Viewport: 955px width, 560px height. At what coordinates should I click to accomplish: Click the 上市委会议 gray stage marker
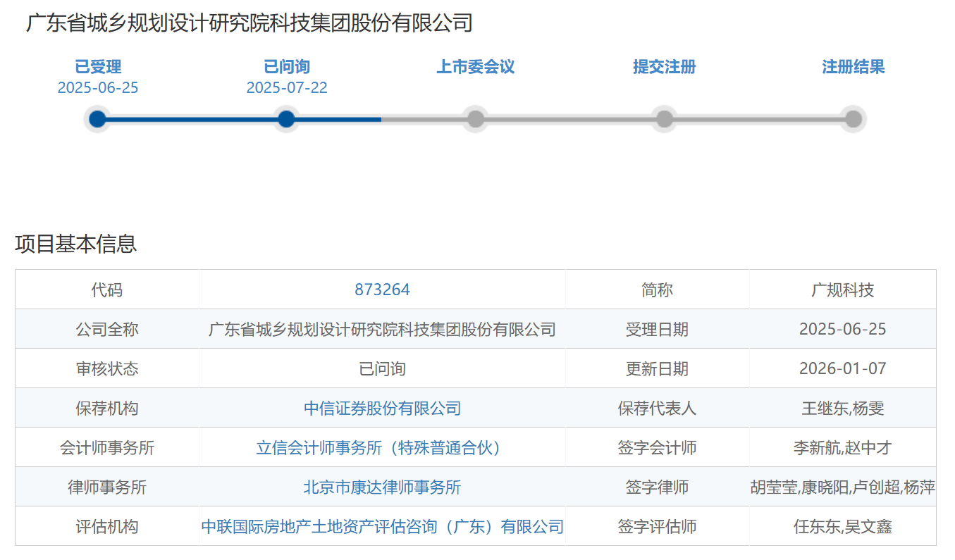point(476,119)
